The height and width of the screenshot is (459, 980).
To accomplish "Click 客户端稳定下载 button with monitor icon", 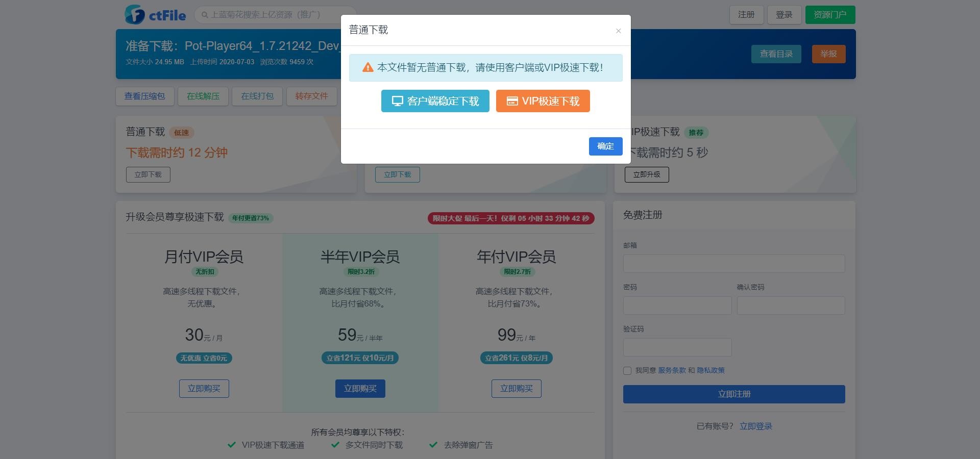I will pyautogui.click(x=435, y=101).
